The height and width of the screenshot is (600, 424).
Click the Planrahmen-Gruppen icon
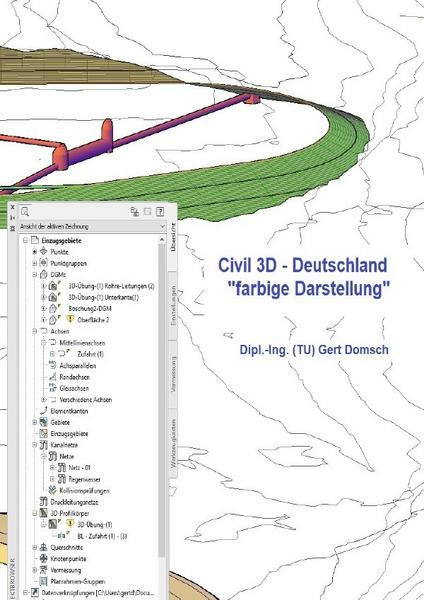[x=44, y=582]
